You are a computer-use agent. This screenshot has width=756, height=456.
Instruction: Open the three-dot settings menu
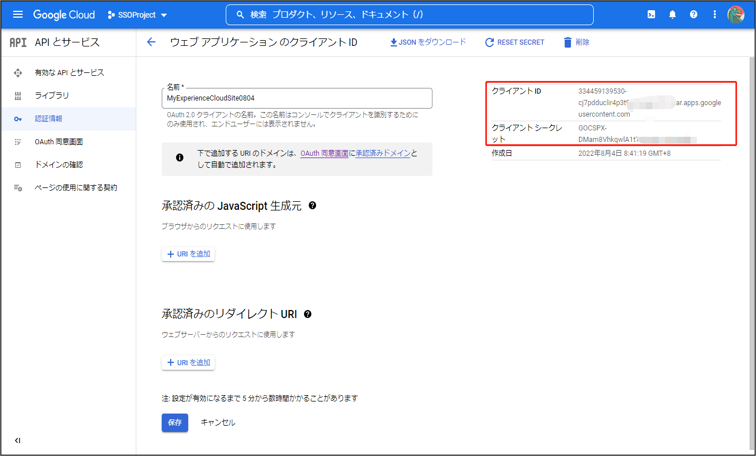point(714,15)
